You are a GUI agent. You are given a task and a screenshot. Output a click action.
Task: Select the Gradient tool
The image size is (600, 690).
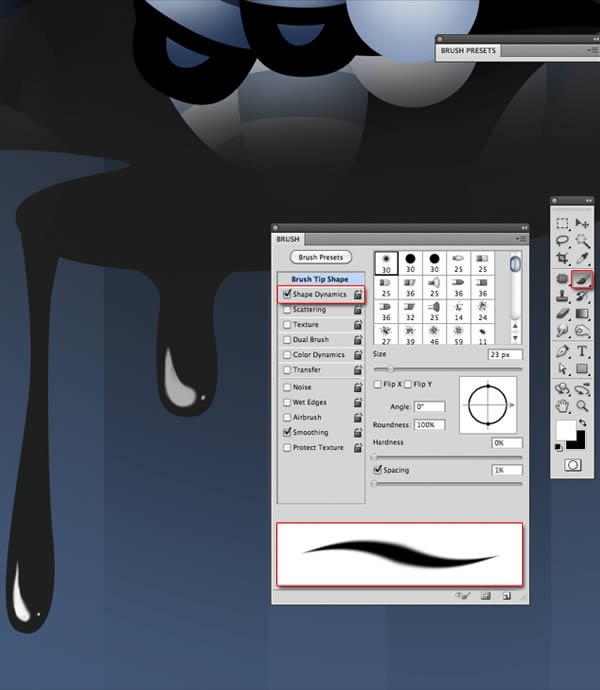[582, 313]
